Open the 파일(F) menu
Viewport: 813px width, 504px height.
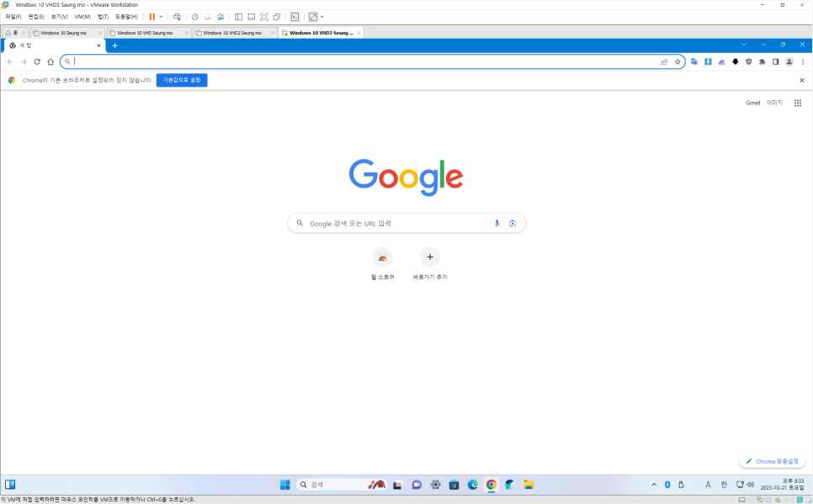[x=13, y=17]
